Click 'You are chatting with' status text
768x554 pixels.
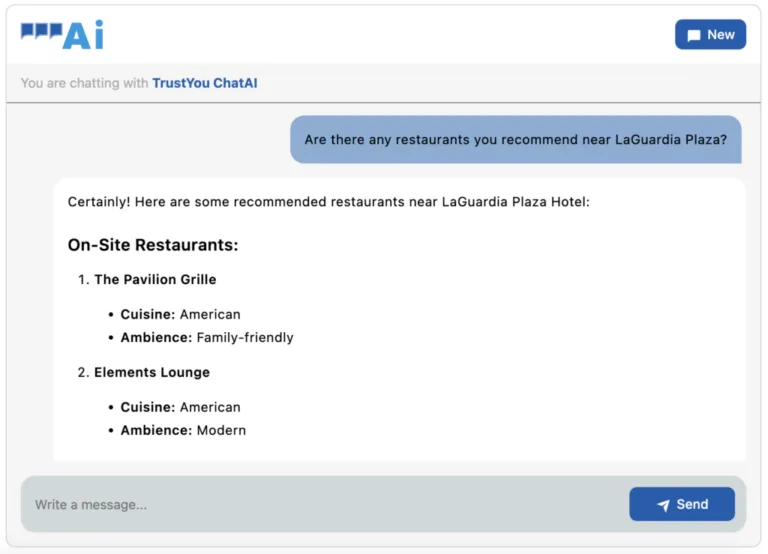(85, 83)
